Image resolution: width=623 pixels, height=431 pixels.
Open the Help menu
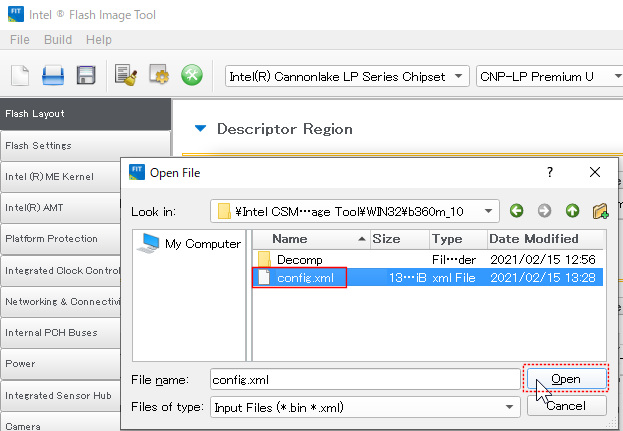[x=98, y=40]
